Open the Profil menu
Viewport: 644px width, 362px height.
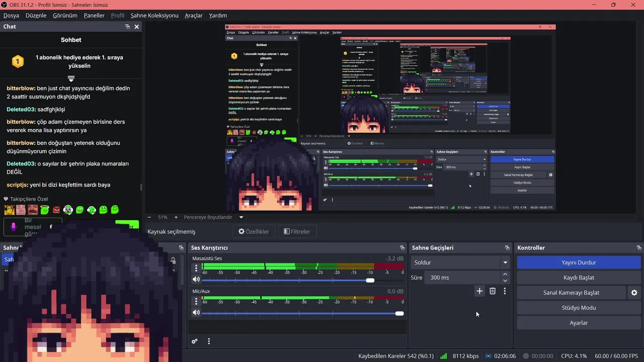117,15
